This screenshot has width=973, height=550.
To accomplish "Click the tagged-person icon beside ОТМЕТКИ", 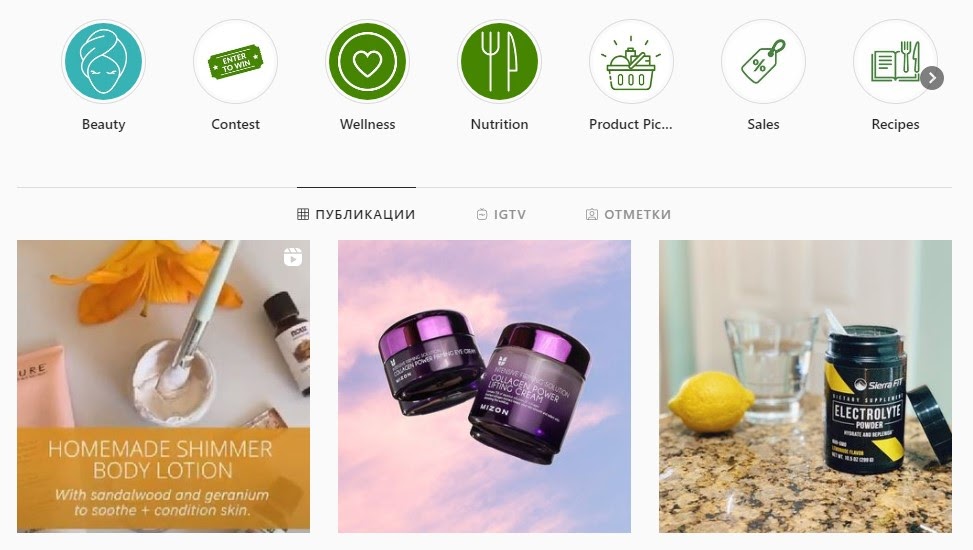I will [x=592, y=214].
